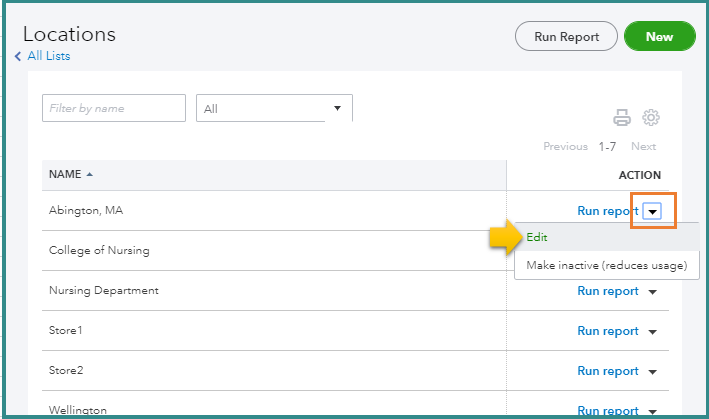Screen dimensions: 709x419
Task: Click the printer icon above the list
Action: [x=622, y=118]
